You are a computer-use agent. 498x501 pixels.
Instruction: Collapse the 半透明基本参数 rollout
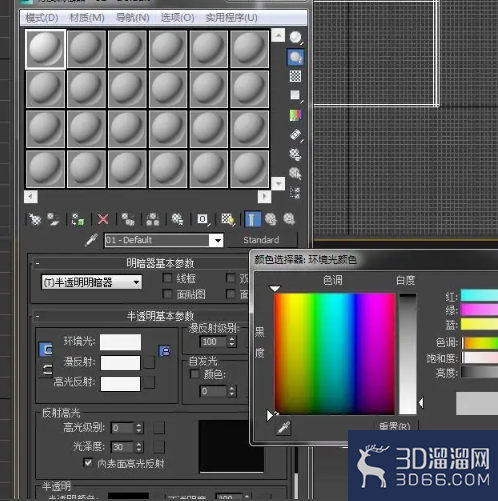(x=37, y=316)
